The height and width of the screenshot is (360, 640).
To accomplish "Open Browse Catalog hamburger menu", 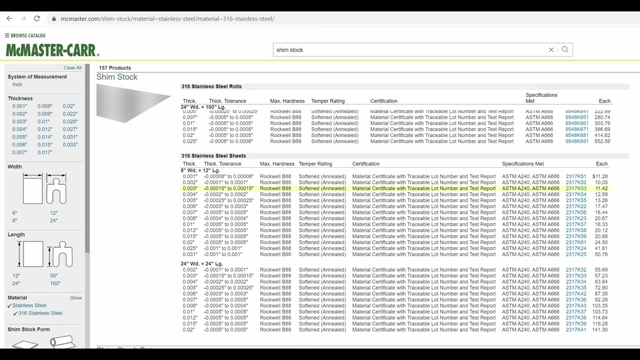I will (25, 36).
